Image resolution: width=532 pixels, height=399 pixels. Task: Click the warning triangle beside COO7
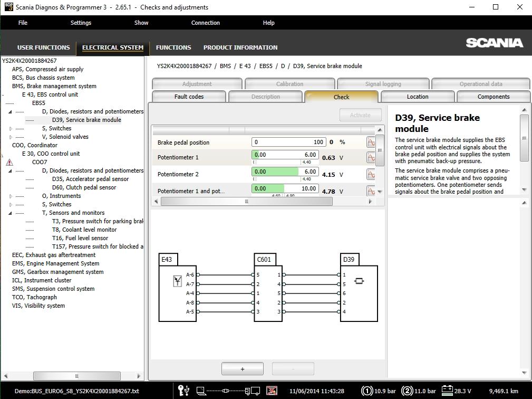point(9,163)
